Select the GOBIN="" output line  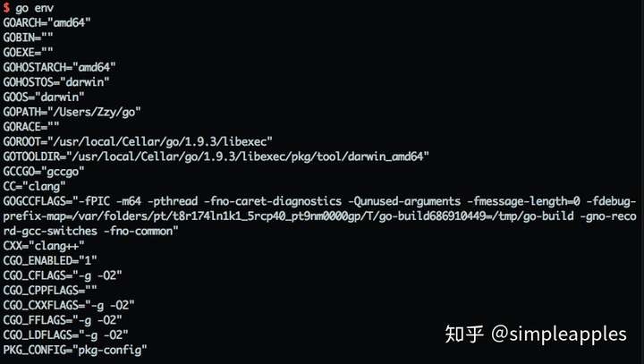point(28,38)
